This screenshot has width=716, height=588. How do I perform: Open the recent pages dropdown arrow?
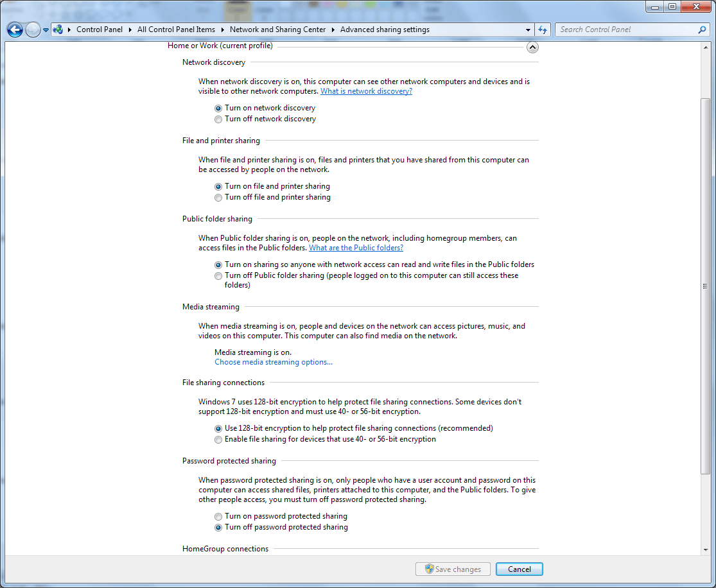pyautogui.click(x=46, y=30)
